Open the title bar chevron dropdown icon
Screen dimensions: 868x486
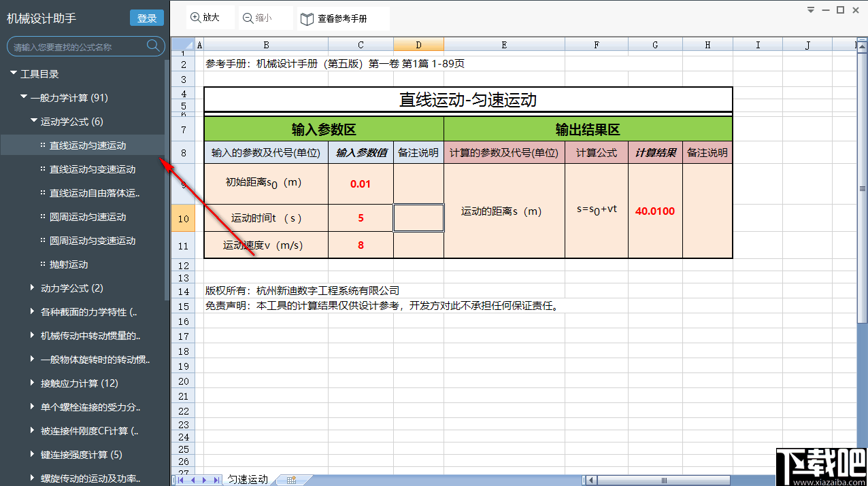point(809,10)
